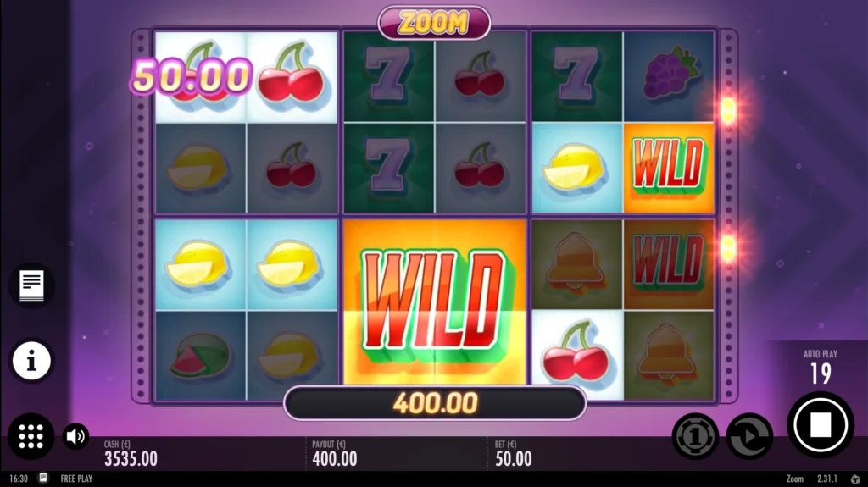Open the game info button
The height and width of the screenshot is (487, 868).
click(31, 361)
